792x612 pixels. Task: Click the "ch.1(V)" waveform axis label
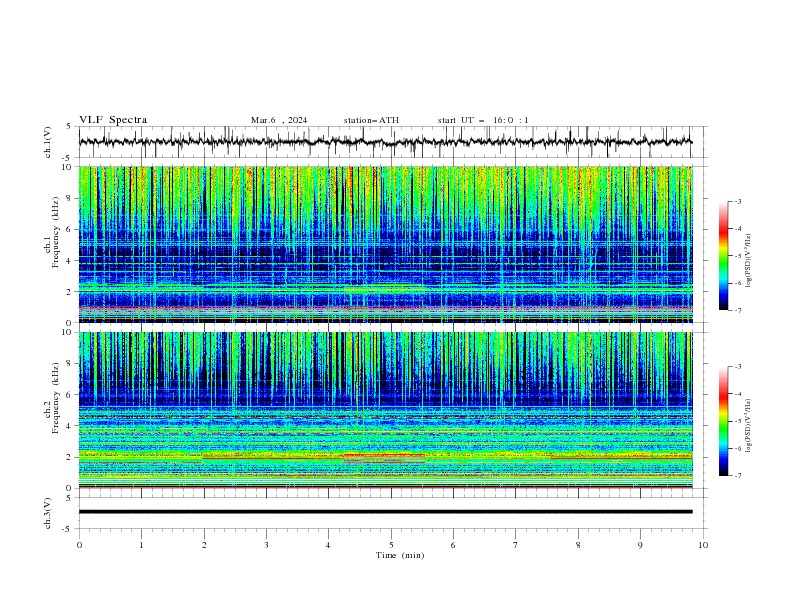click(48, 142)
